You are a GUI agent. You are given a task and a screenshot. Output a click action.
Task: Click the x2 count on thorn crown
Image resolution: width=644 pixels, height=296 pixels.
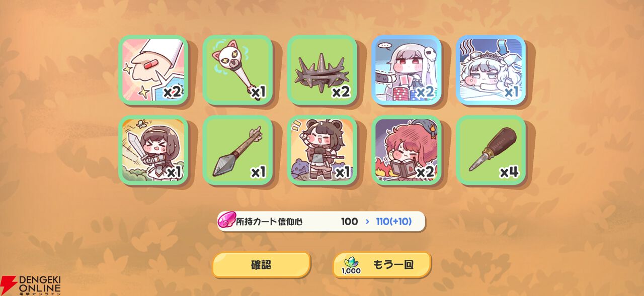point(341,92)
